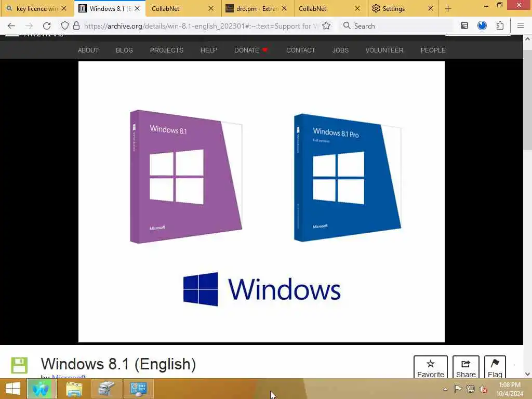Image resolution: width=532 pixels, height=399 pixels.
Task: Click the page scrollbar up arrow
Action: 527,39
